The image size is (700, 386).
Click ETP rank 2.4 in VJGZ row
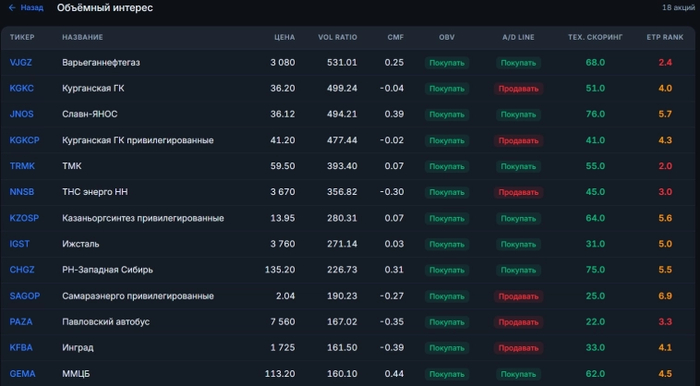665,62
